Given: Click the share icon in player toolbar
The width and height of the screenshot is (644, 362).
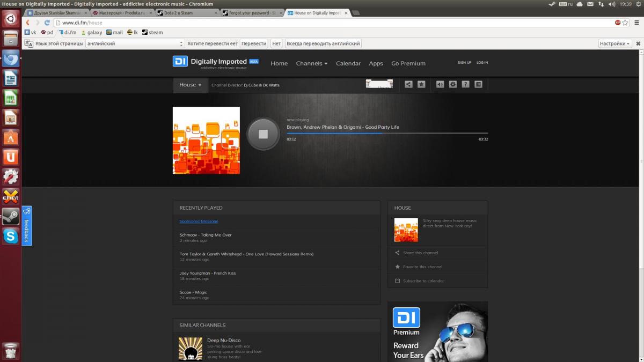Looking at the screenshot, I should coord(408,84).
